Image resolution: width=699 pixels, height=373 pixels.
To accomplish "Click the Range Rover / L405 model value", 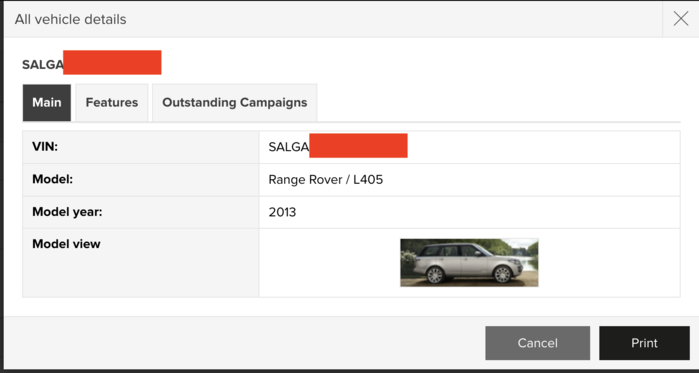I will (325, 180).
